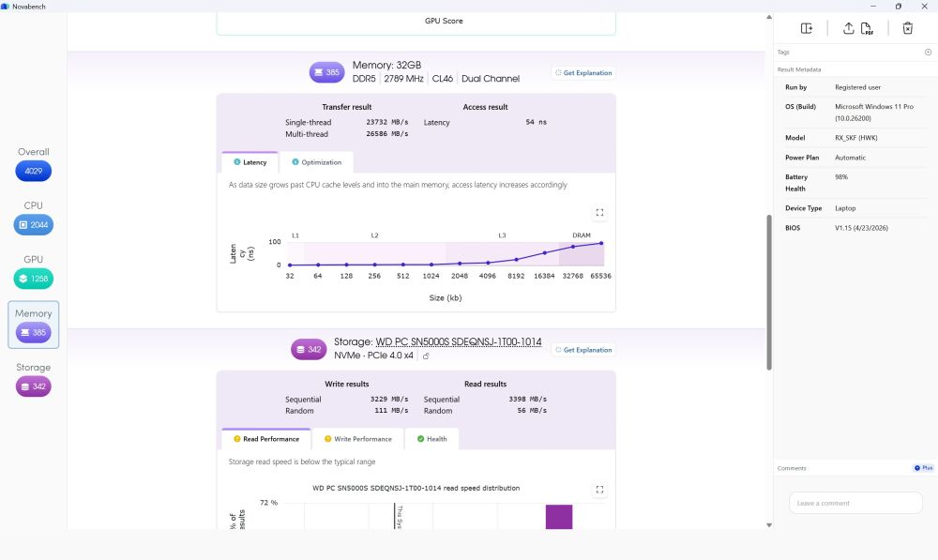Minimize the Novabench window
The height and width of the screenshot is (560, 938).
click(873, 6)
